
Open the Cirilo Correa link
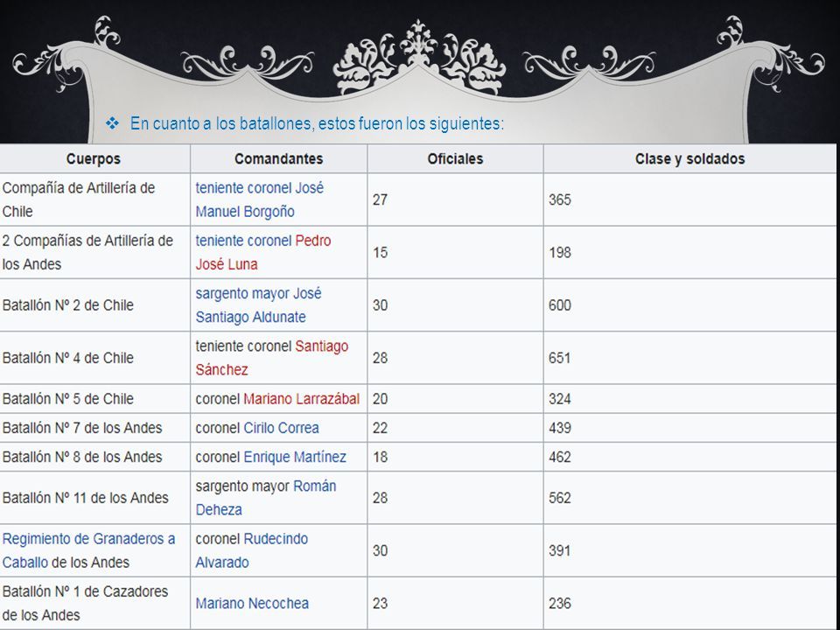point(281,428)
